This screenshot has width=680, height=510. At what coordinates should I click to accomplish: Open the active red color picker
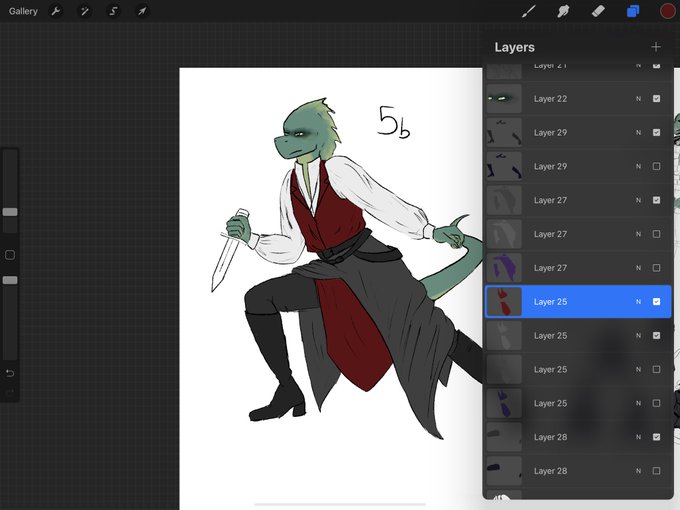(x=667, y=11)
